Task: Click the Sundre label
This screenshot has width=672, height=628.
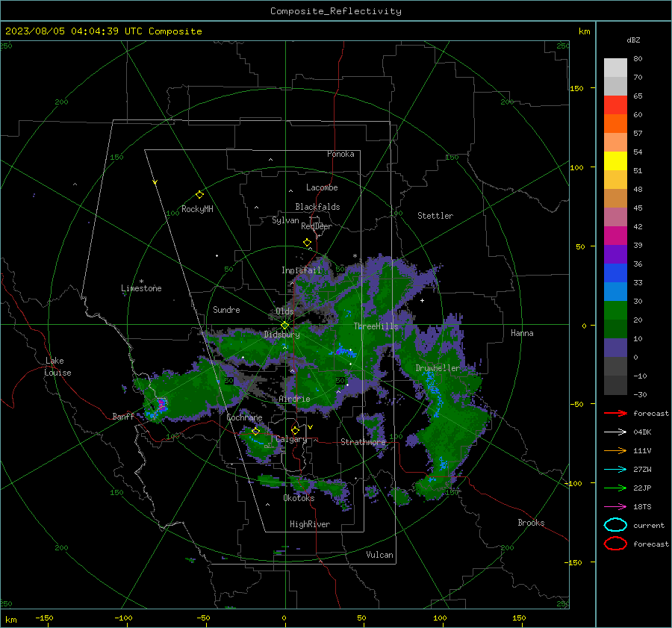Action: [x=226, y=310]
